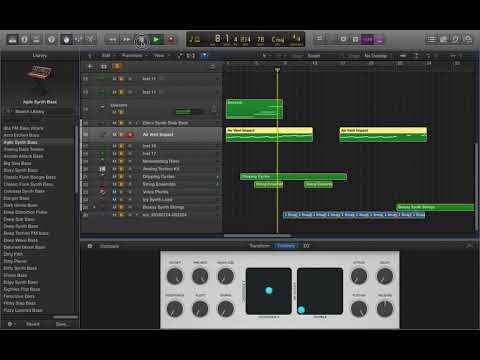480x360 pixels.
Task: Click the Add Track plus button
Action: coord(90,67)
